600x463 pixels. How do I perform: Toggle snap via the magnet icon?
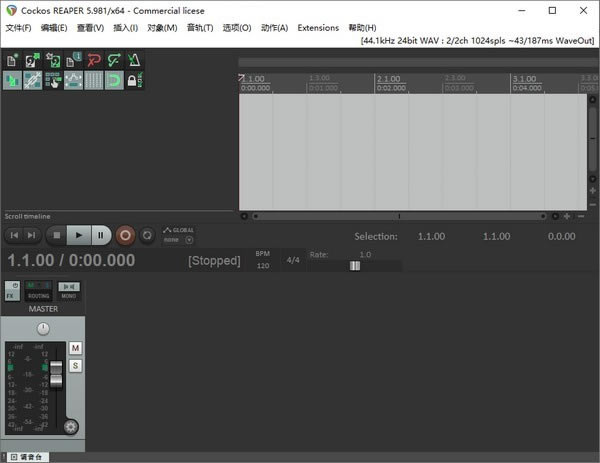coord(114,80)
